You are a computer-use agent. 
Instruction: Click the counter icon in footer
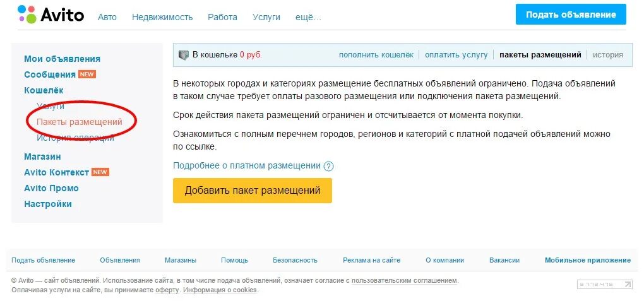point(605,284)
